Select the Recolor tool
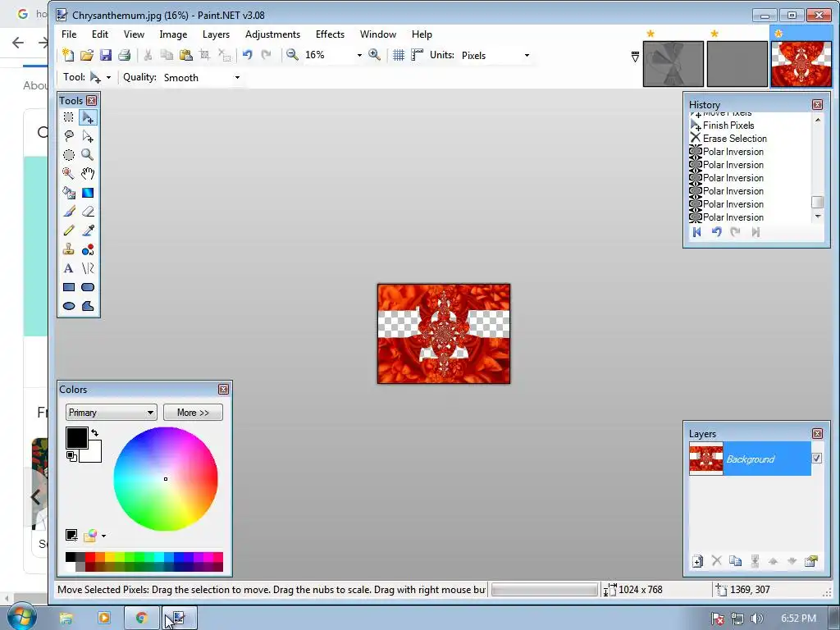Screen dimensions: 840x630 point(88,249)
